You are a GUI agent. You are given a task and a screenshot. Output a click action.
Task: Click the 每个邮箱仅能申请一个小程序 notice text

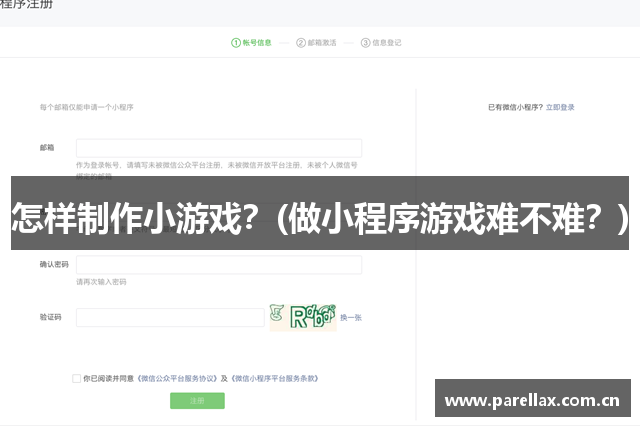click(x=87, y=107)
